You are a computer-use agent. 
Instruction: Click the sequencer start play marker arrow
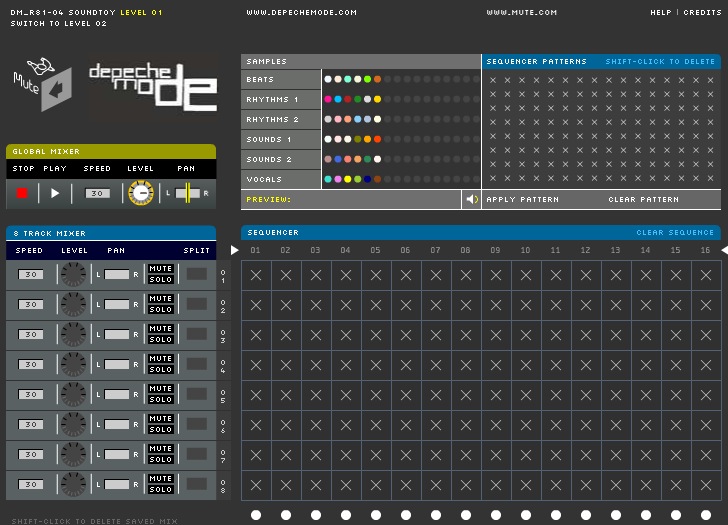234,250
